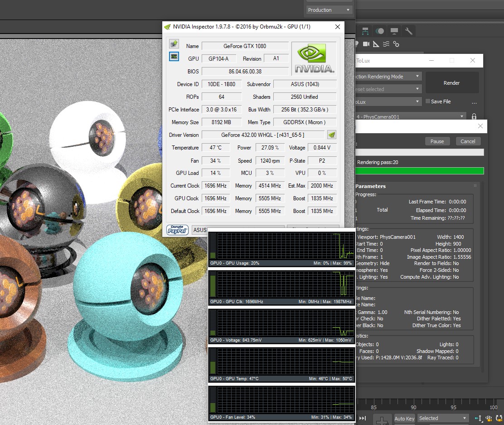
Task: Click the Donate PayPal button
Action: point(178,230)
